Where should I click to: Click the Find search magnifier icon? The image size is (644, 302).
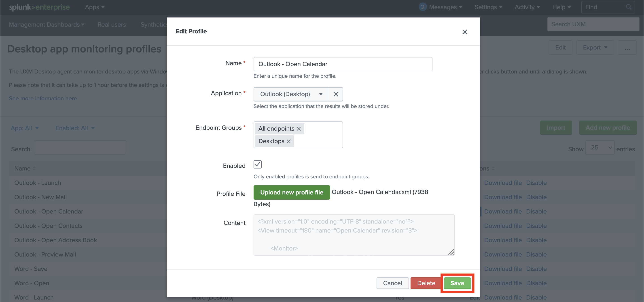coord(628,7)
